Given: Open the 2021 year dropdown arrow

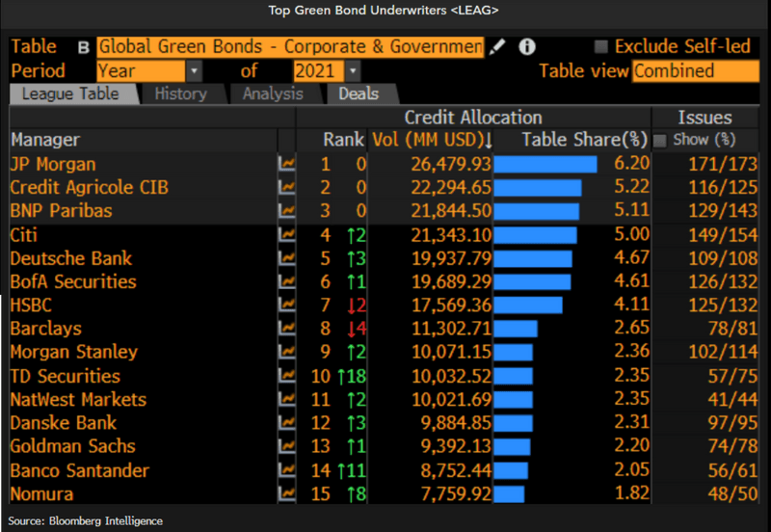Looking at the screenshot, I should pos(352,71).
